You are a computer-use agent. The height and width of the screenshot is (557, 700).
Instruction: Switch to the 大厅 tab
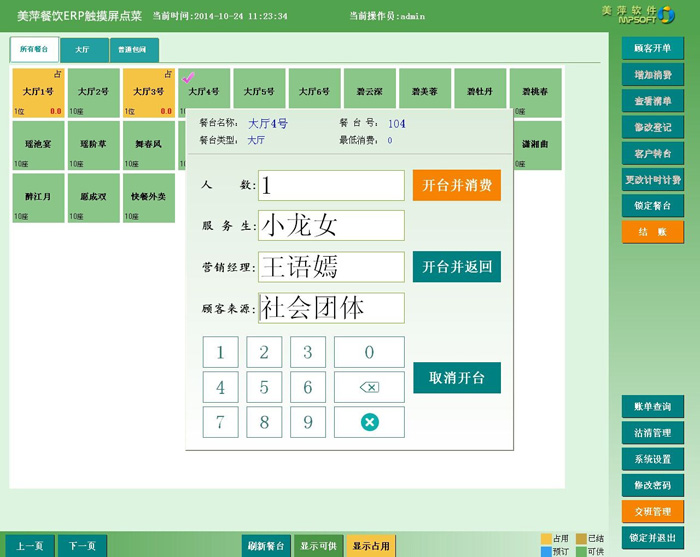coord(81,49)
